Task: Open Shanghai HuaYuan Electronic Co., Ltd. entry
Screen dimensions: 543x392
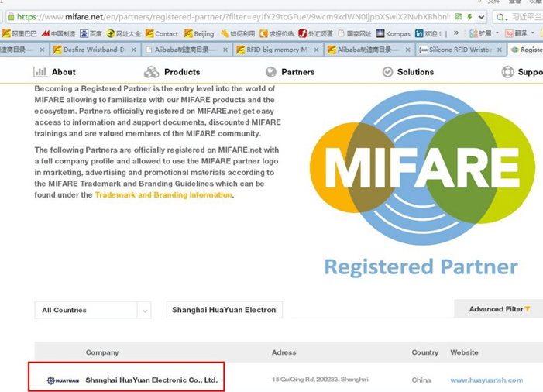Action: (152, 380)
